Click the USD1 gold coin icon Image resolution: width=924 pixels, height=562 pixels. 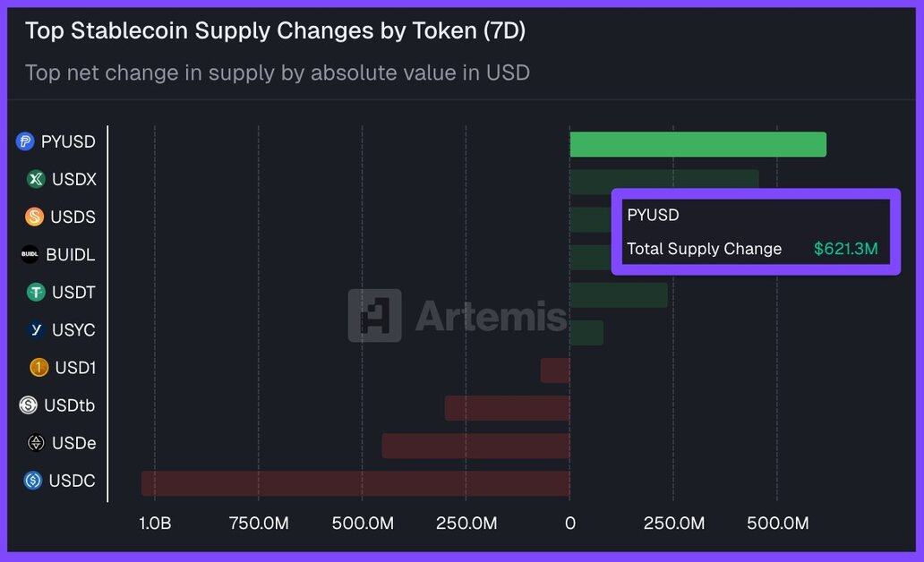[38, 367]
